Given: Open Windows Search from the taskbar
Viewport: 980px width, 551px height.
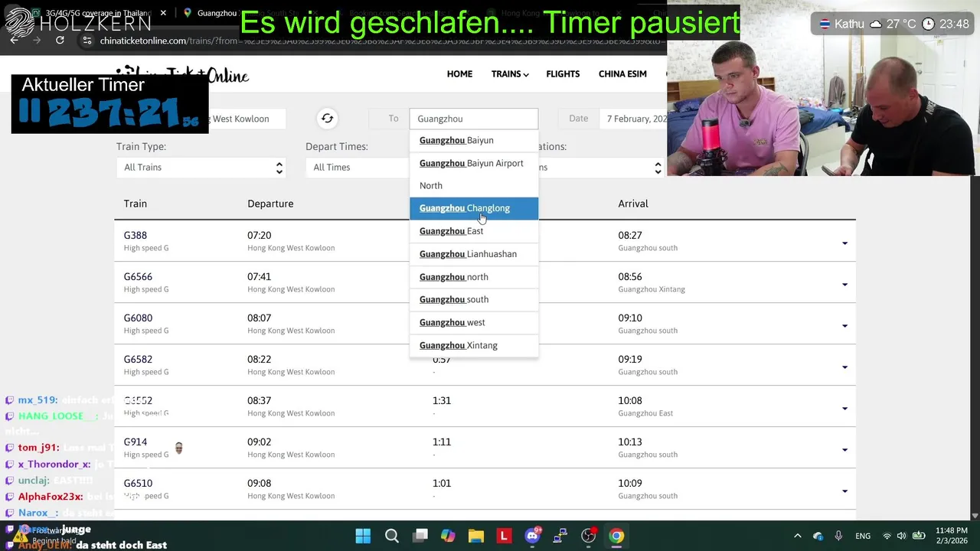Looking at the screenshot, I should pos(392,536).
